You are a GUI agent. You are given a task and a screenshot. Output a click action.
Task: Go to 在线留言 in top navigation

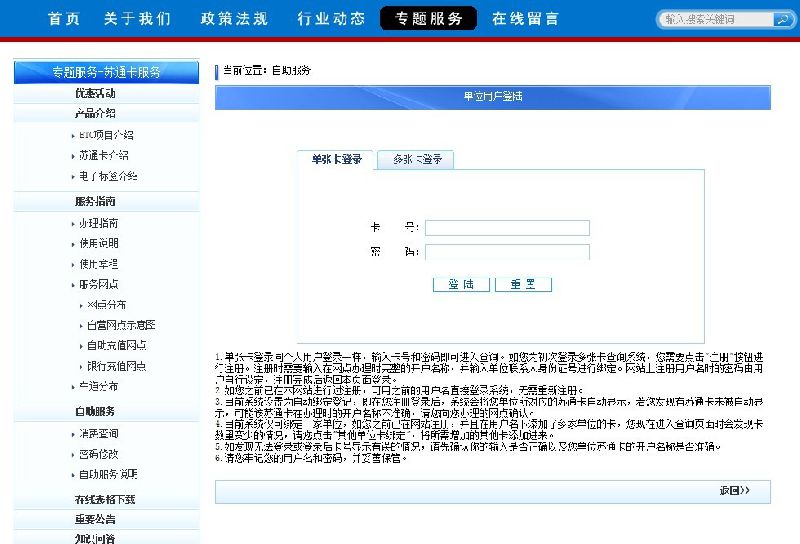click(x=525, y=19)
